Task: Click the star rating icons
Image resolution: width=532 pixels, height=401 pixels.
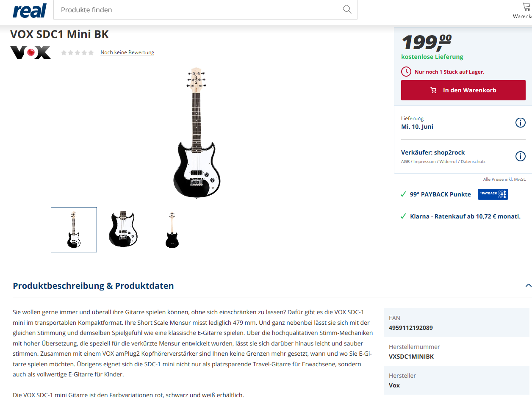Action: (x=78, y=53)
